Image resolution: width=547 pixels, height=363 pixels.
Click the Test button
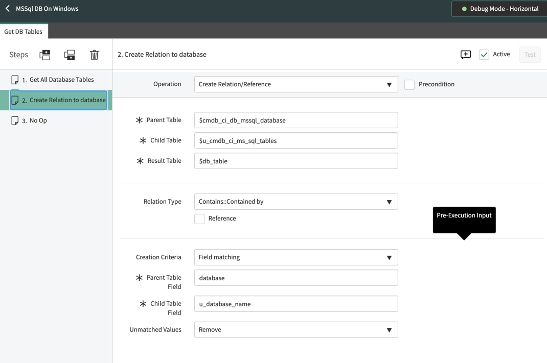click(x=530, y=54)
